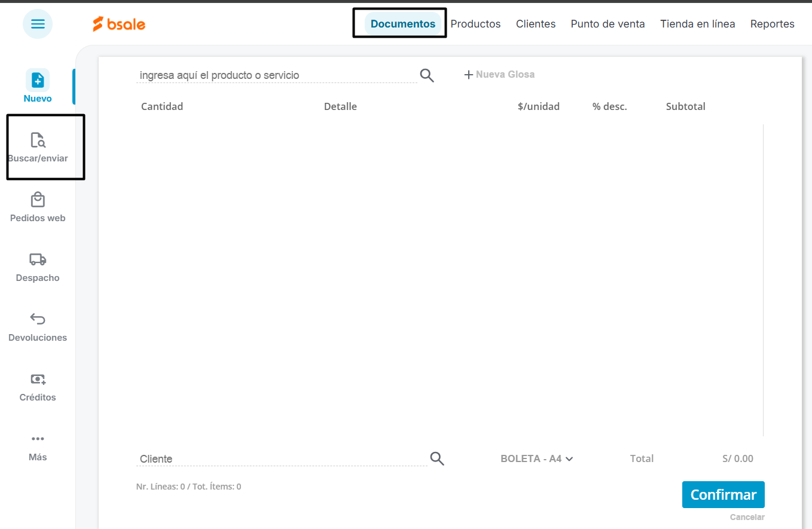Click the S/ 0.00 total amount
812x529 pixels.
click(x=738, y=459)
